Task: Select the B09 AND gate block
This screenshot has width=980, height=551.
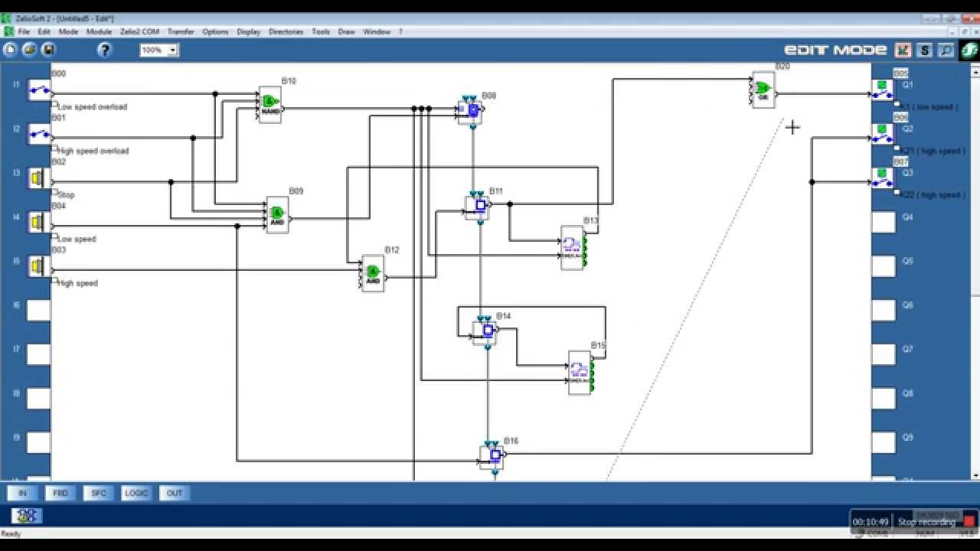Action: (277, 215)
